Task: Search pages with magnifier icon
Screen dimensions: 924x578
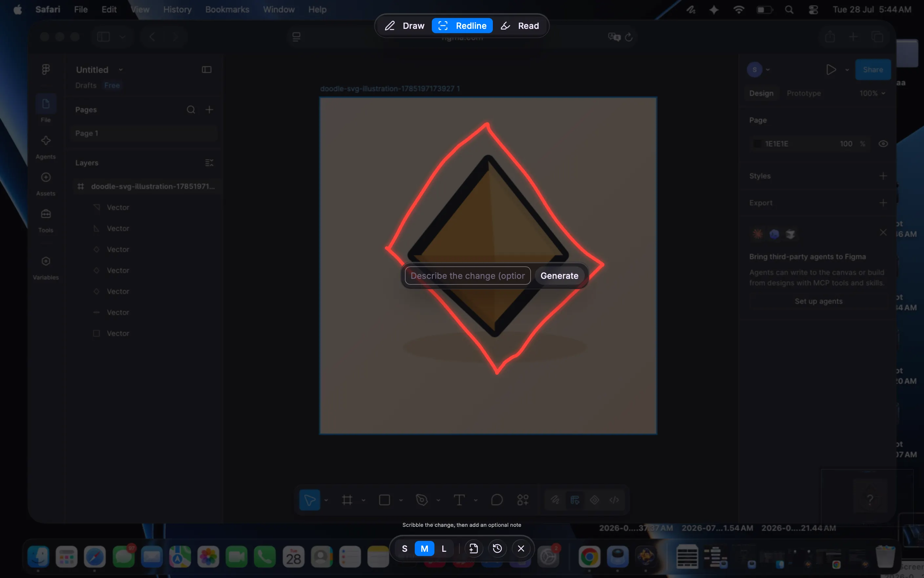Action: click(x=191, y=110)
